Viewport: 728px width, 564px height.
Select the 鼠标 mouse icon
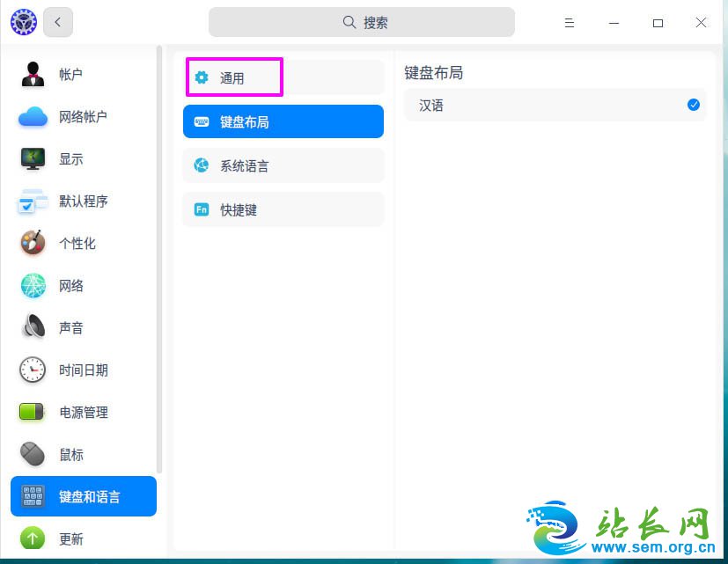tap(33, 455)
